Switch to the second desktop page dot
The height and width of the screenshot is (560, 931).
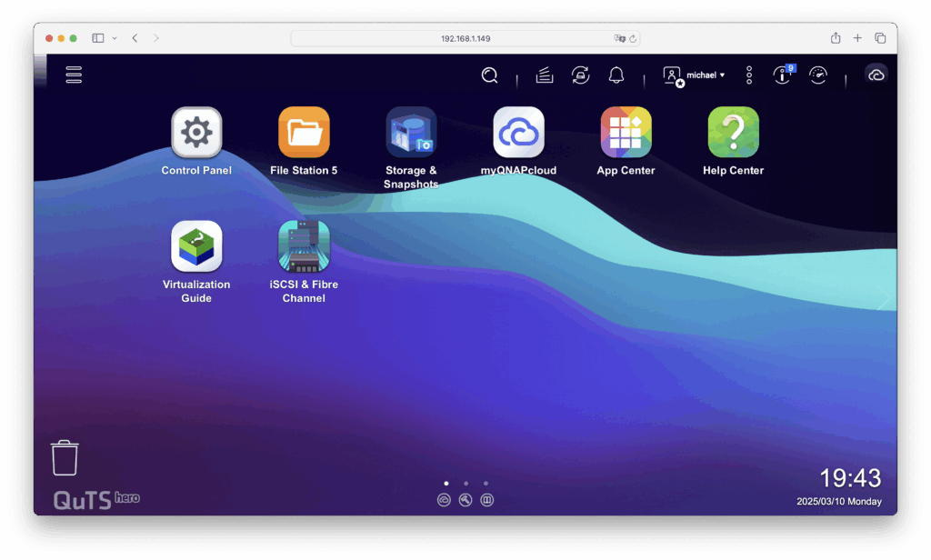coord(465,484)
